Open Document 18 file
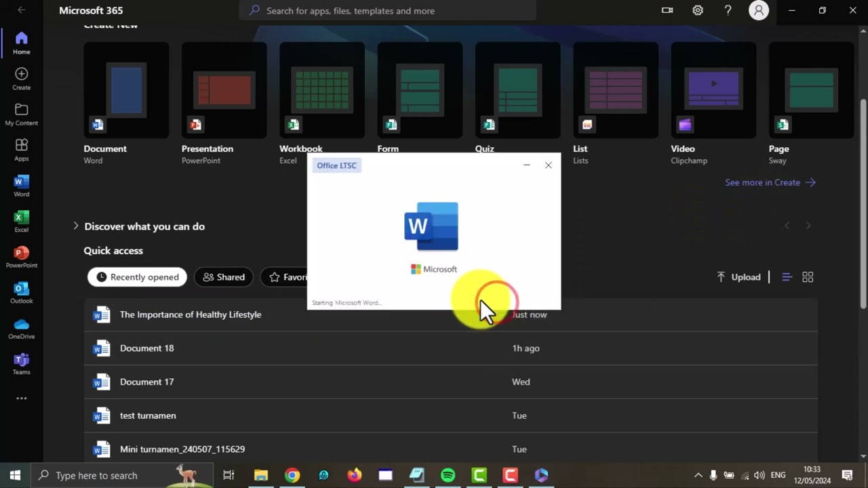 pos(450,348)
